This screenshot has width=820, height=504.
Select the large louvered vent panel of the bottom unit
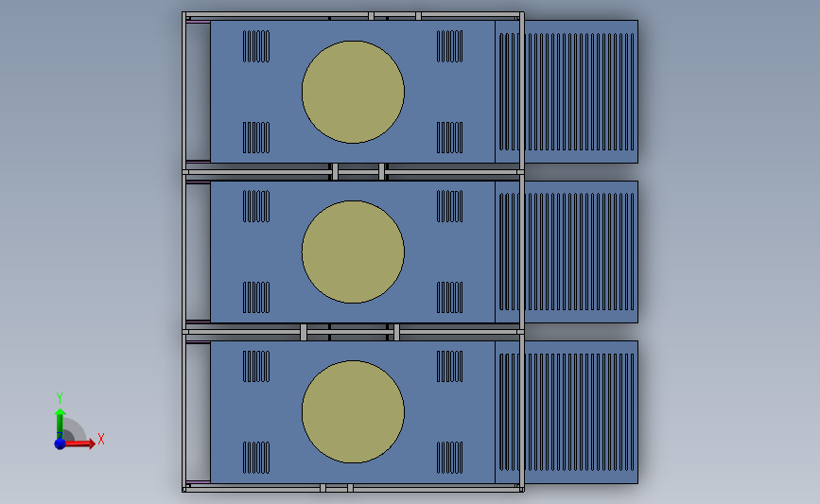tap(567, 412)
